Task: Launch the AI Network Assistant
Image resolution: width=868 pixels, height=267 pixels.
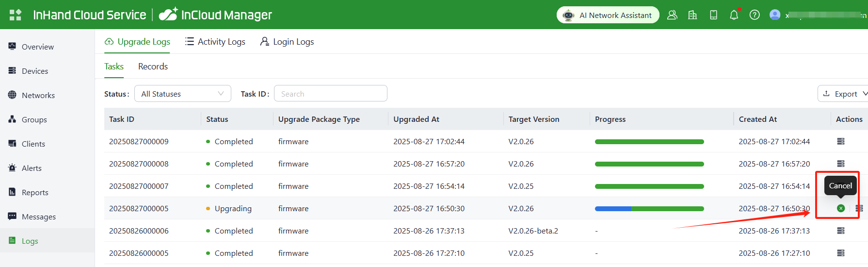Action: point(608,15)
